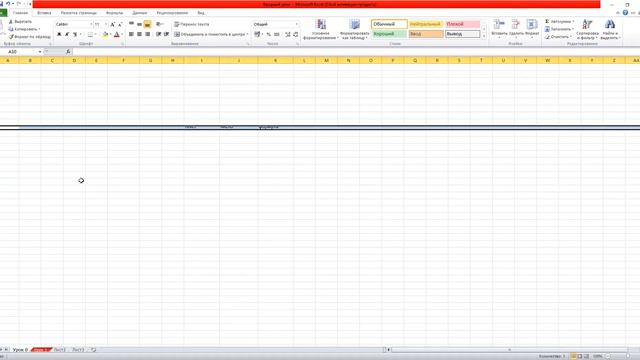Apply the red Font Color A

pyautogui.click(x=117, y=34)
